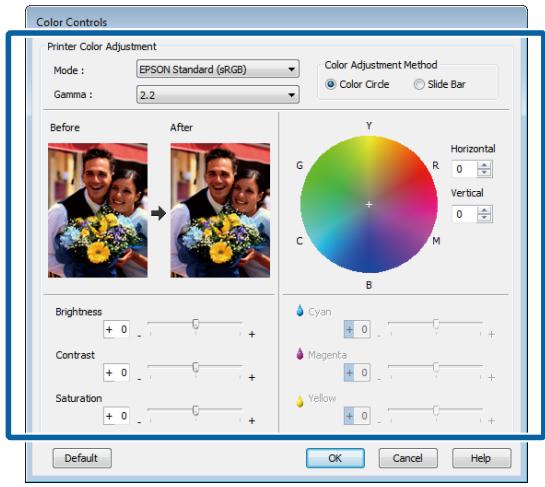Decrease the Vertical value with down arrow
Screen dimensions: 545x487
pyautogui.click(x=484, y=218)
